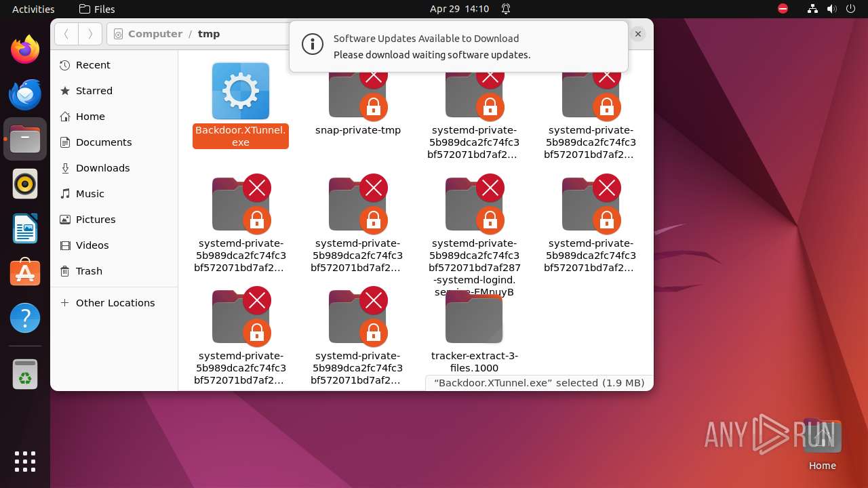Open Downloads in the sidebar
This screenshot has width=868, height=488.
click(114, 168)
